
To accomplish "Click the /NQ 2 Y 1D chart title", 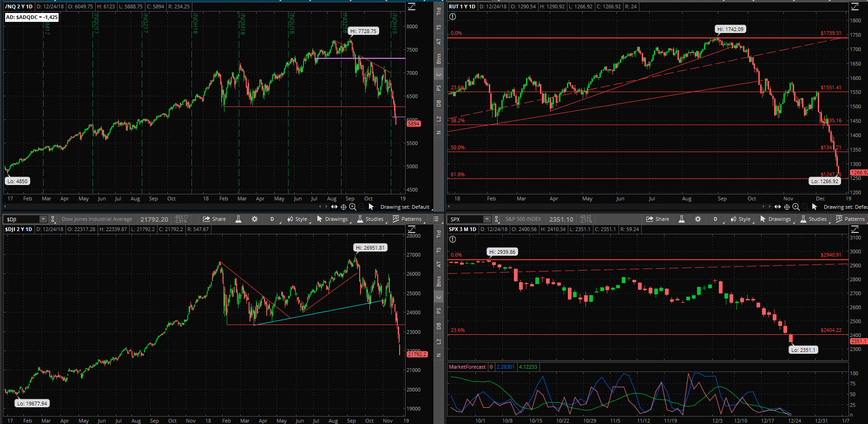I will (x=19, y=7).
